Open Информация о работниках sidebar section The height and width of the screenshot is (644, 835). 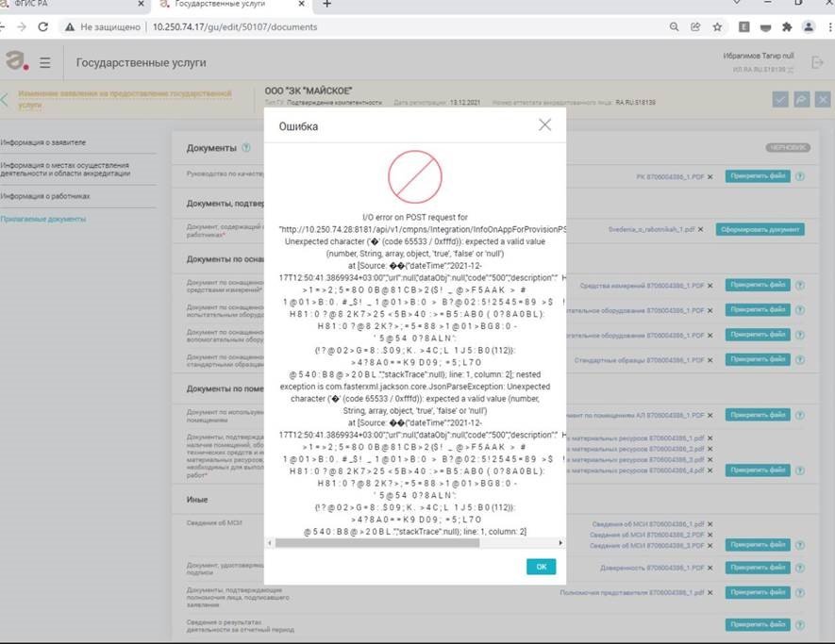click(45, 196)
